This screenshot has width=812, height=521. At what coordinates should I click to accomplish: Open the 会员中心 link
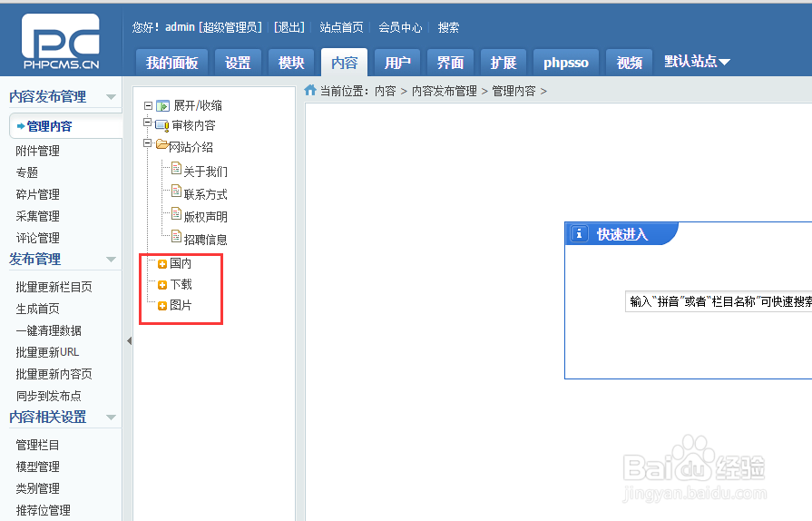(x=400, y=27)
